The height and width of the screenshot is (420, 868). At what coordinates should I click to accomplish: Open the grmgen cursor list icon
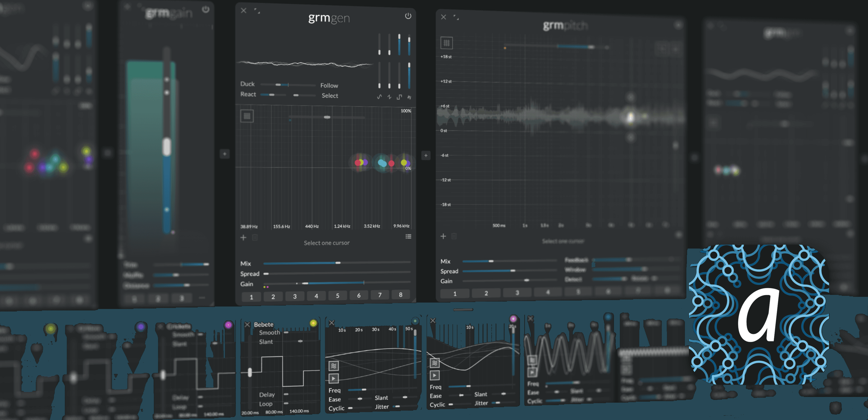click(x=408, y=237)
